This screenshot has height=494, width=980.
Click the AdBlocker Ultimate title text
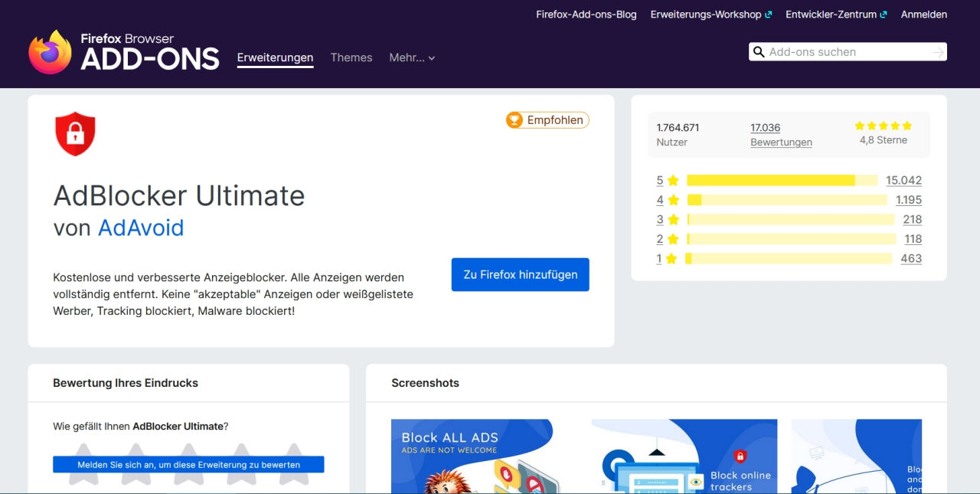(x=179, y=196)
